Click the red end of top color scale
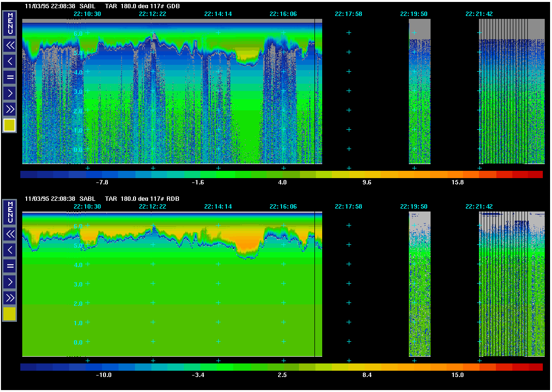Screen dimensions: 552x392 535,175
